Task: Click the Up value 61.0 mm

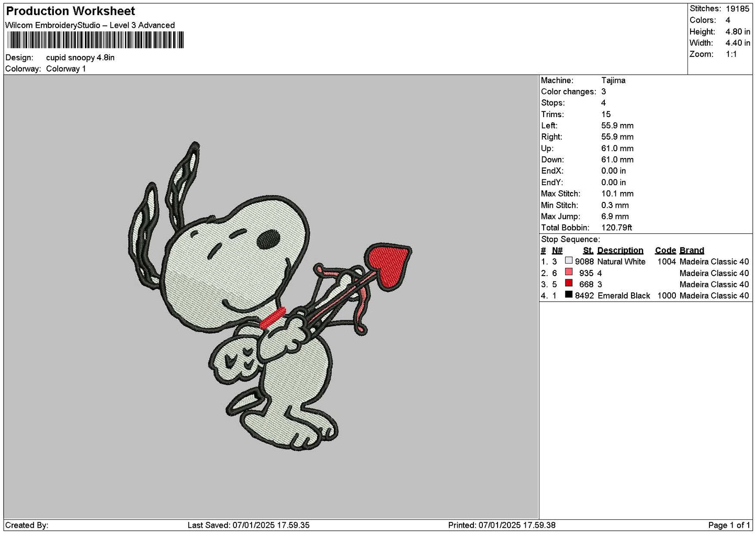Action: point(617,149)
